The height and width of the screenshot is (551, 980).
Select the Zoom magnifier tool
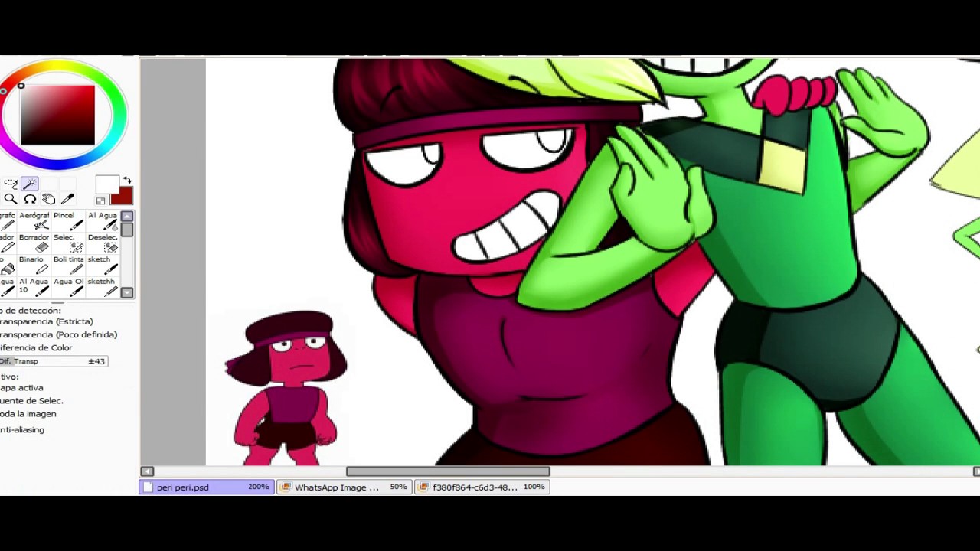point(11,199)
